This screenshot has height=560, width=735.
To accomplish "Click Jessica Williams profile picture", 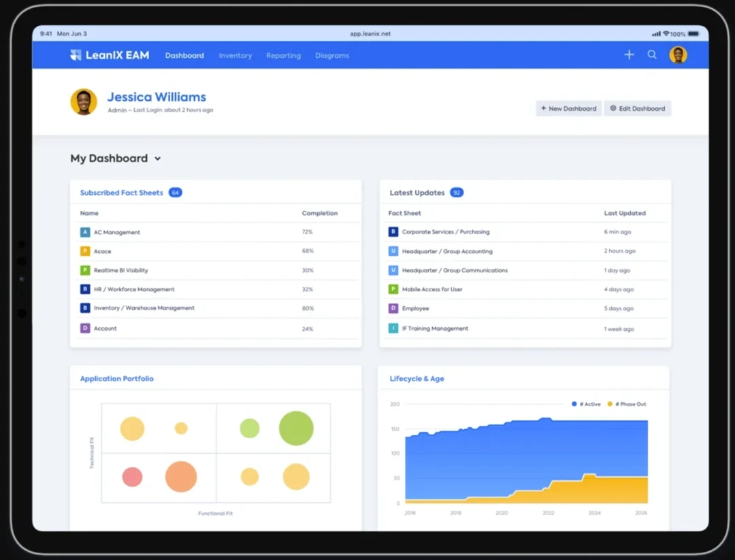I will click(x=84, y=102).
